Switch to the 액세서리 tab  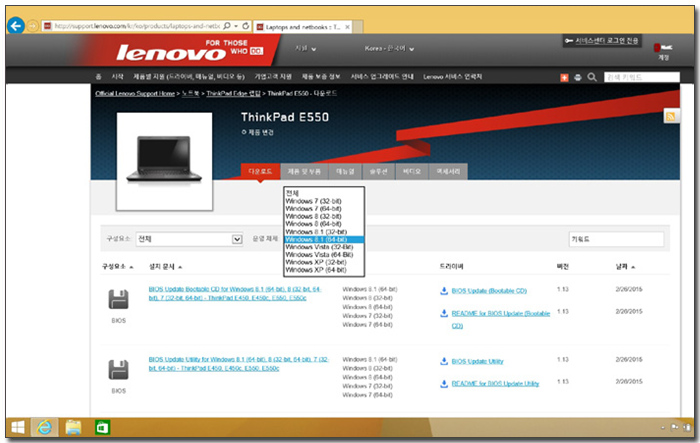pyautogui.click(x=448, y=171)
